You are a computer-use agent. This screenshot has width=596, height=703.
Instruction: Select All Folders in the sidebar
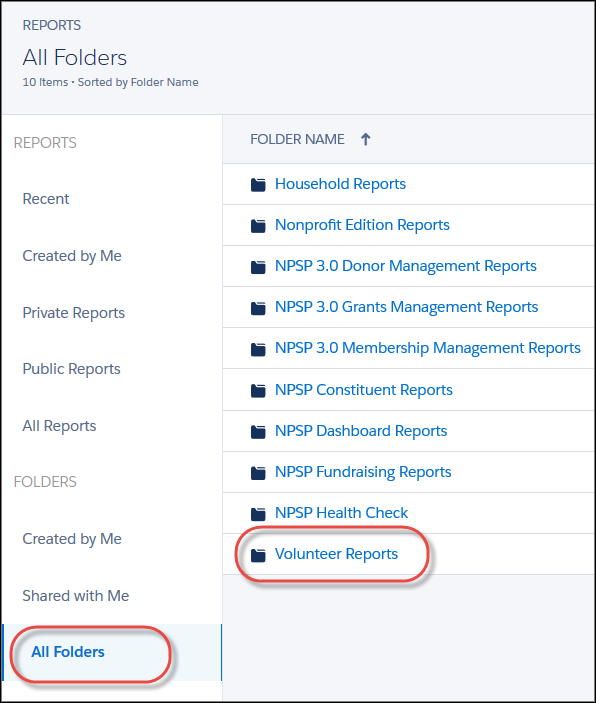(68, 652)
